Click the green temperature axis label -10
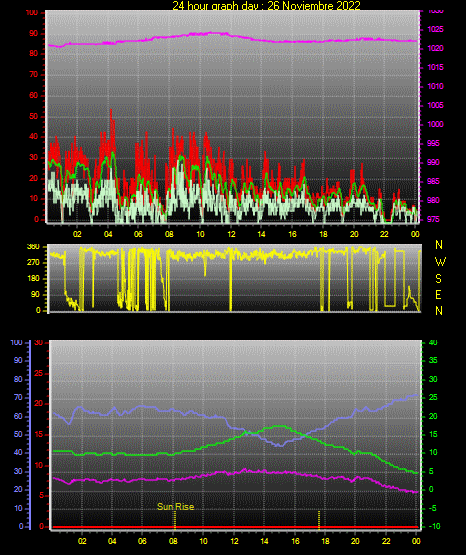Image resolution: width=466 pixels, height=555 pixels. click(435, 526)
